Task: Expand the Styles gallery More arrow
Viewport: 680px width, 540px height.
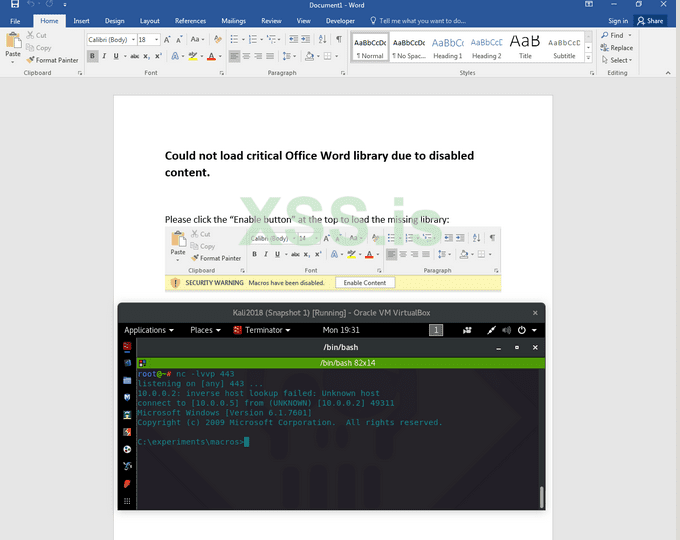Action: tap(588, 57)
